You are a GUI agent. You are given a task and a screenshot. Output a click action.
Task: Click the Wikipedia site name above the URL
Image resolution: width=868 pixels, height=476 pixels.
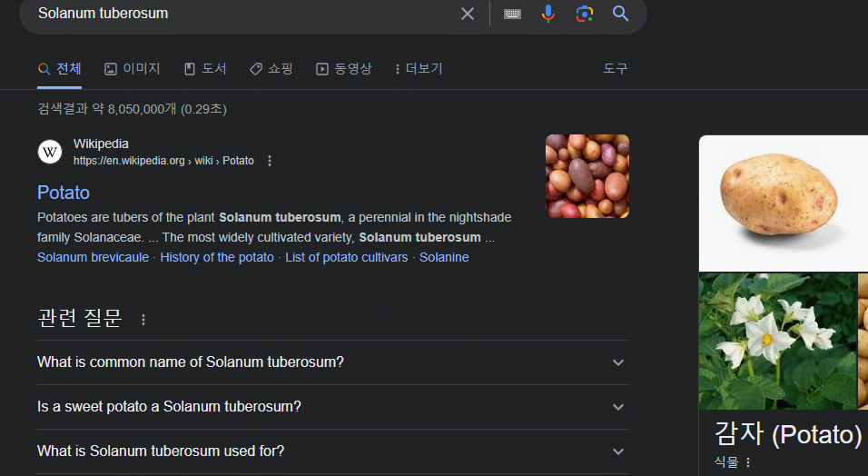click(x=101, y=144)
